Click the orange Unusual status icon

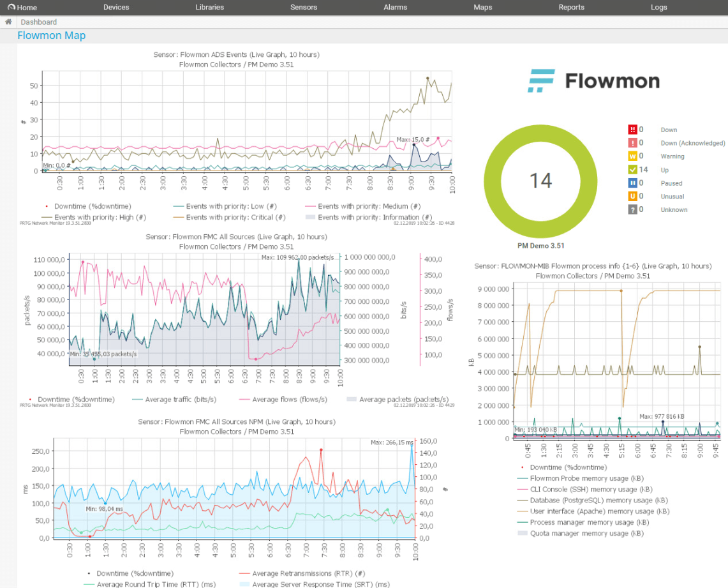coord(632,197)
